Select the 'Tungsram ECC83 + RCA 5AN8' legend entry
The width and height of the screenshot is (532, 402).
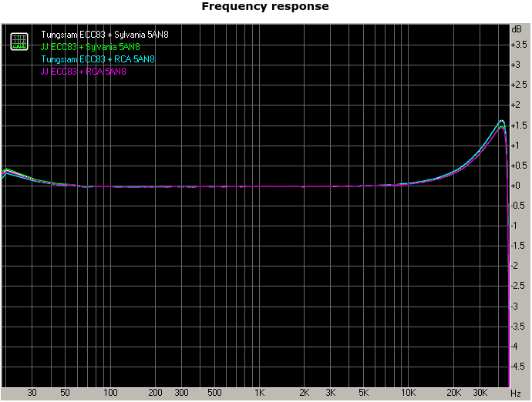click(x=98, y=59)
